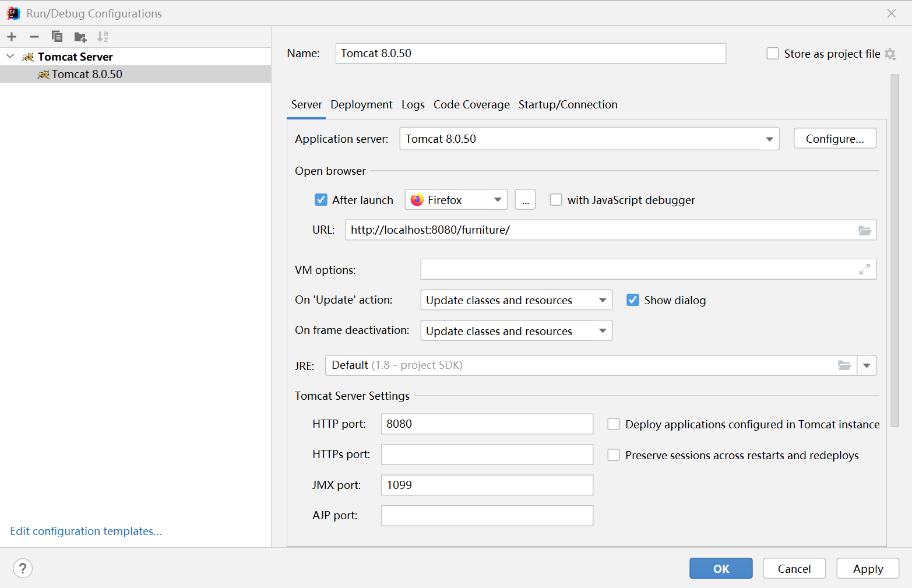
Task: Open the Firefox browser dropdown
Action: point(456,200)
